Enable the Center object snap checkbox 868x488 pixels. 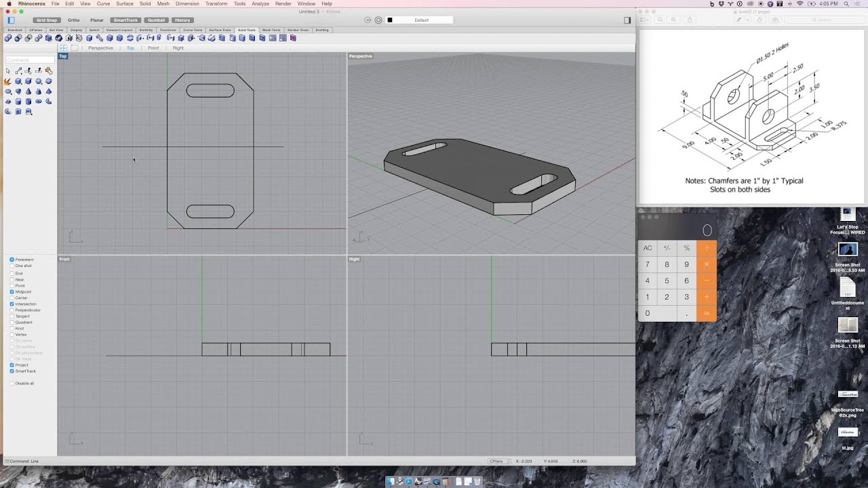[x=12, y=298]
